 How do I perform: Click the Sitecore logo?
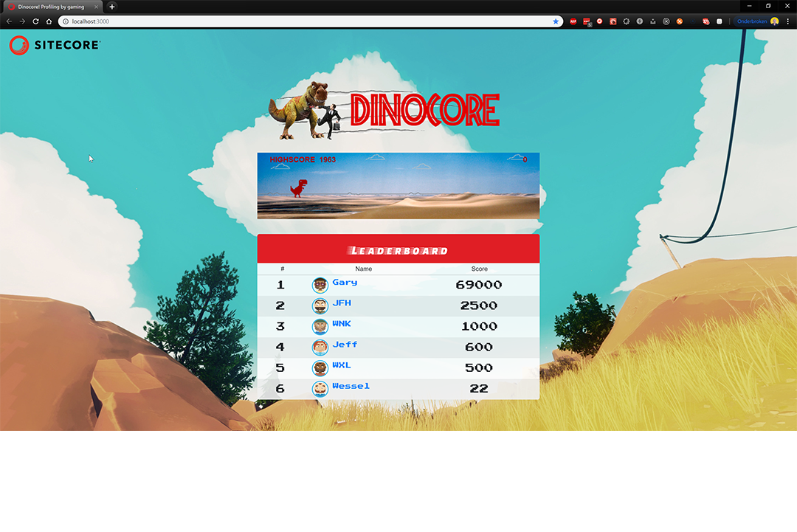coord(55,45)
